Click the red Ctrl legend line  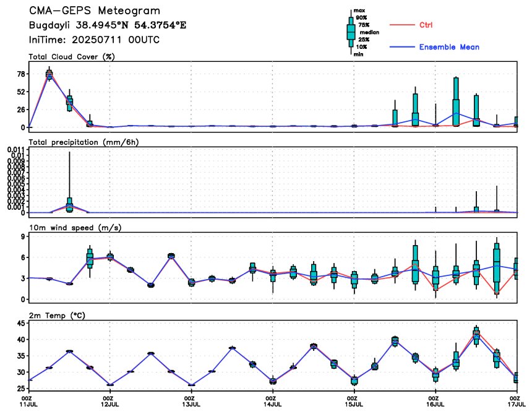[402, 25]
